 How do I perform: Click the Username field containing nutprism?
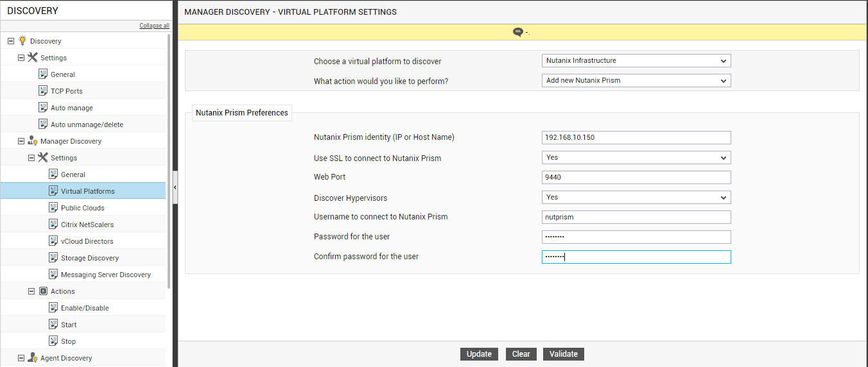(x=636, y=217)
